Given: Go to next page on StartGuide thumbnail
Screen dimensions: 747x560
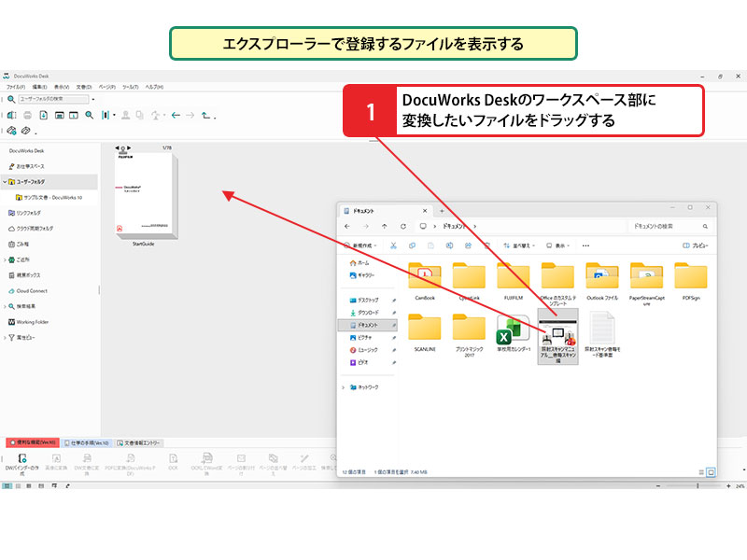Looking at the screenshot, I should 129,148.
